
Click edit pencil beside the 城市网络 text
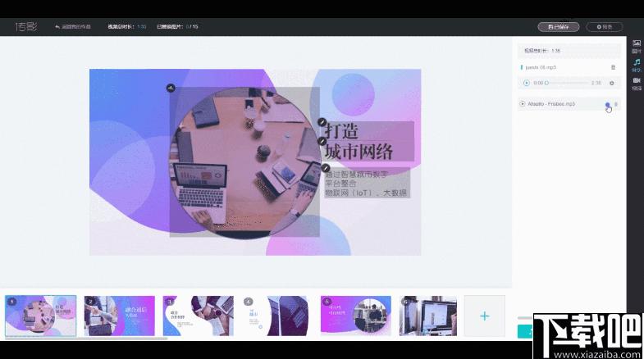pyautogui.click(x=322, y=141)
